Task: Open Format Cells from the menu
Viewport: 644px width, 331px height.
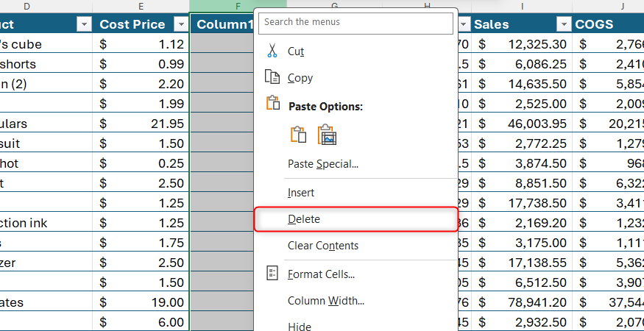Action: 356,274
